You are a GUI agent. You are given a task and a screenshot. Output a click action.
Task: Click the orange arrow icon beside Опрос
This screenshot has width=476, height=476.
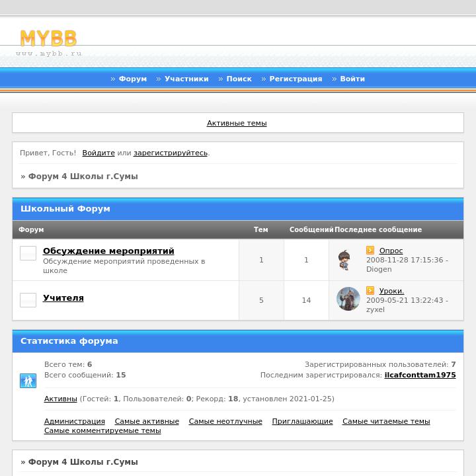[x=370, y=250]
